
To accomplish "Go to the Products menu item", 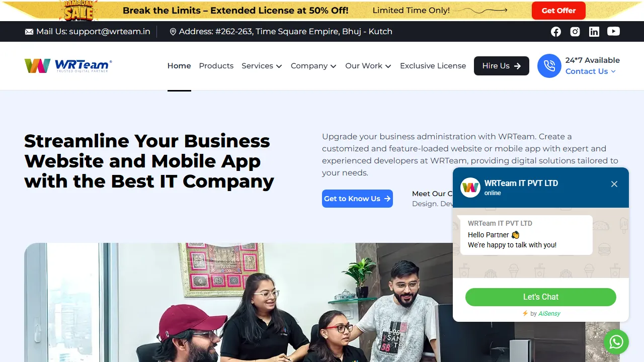I will (216, 66).
